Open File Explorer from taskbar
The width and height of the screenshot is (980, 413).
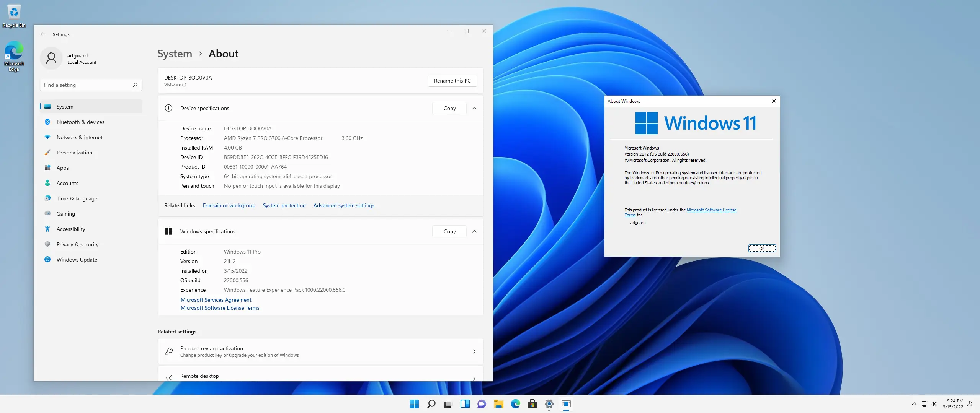coord(498,404)
